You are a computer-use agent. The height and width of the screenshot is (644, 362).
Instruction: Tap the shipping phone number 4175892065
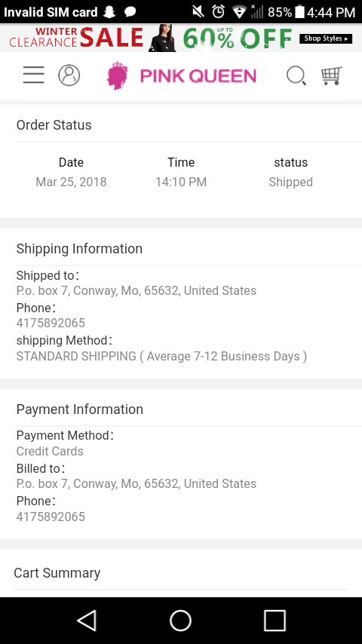pyautogui.click(x=51, y=324)
